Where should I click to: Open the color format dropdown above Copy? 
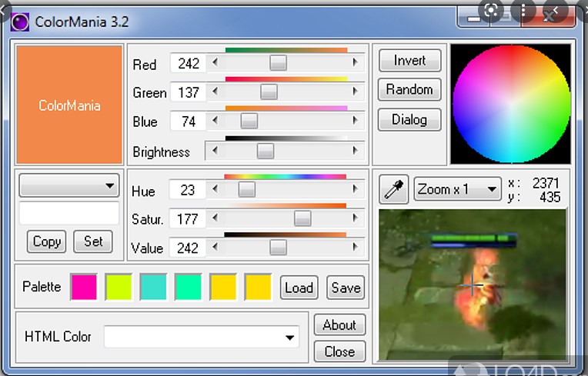(69, 185)
